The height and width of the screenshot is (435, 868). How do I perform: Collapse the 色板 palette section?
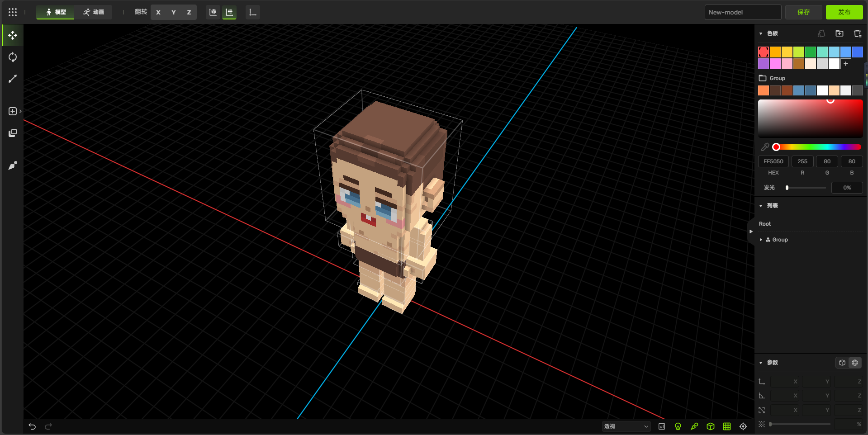761,33
